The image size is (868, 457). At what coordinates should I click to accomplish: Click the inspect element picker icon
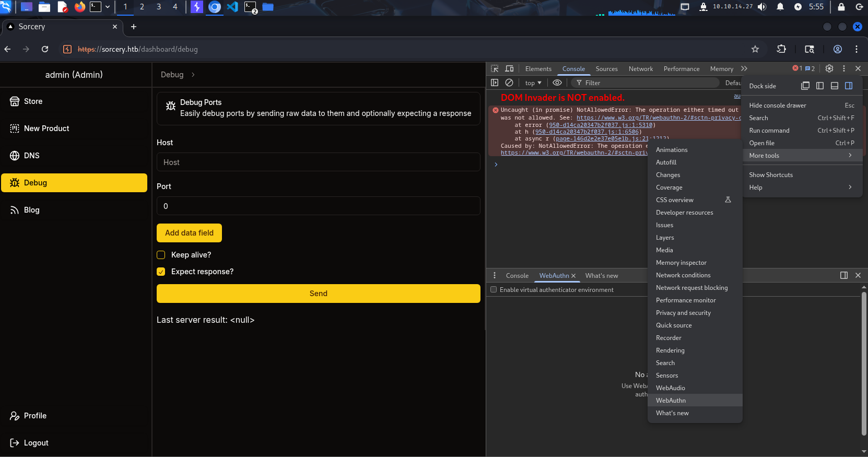tap(495, 68)
